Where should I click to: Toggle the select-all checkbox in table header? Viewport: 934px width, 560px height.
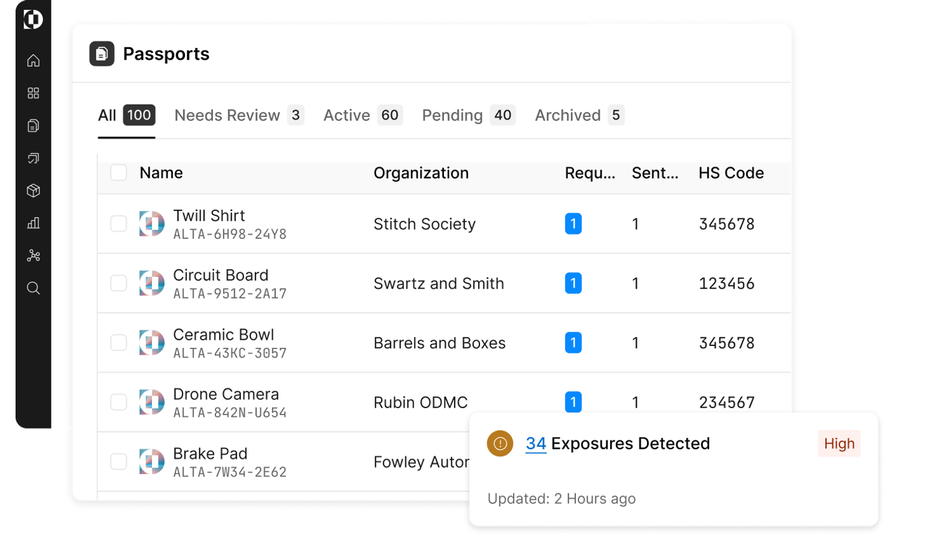point(118,173)
